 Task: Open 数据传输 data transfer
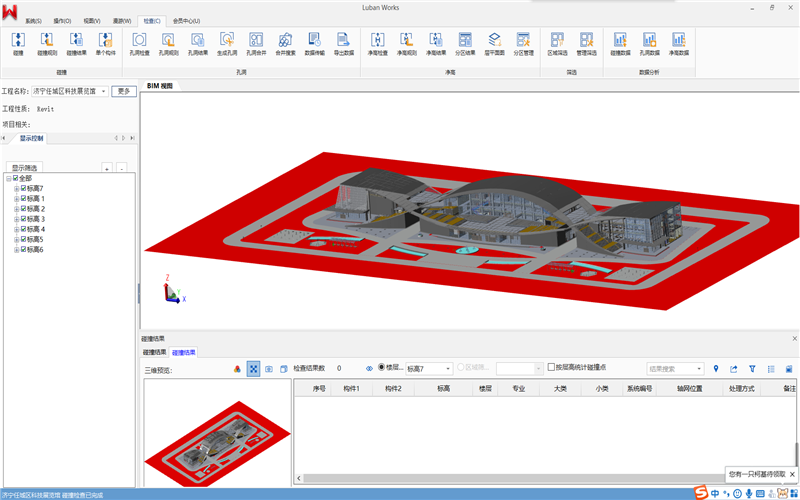point(314,43)
